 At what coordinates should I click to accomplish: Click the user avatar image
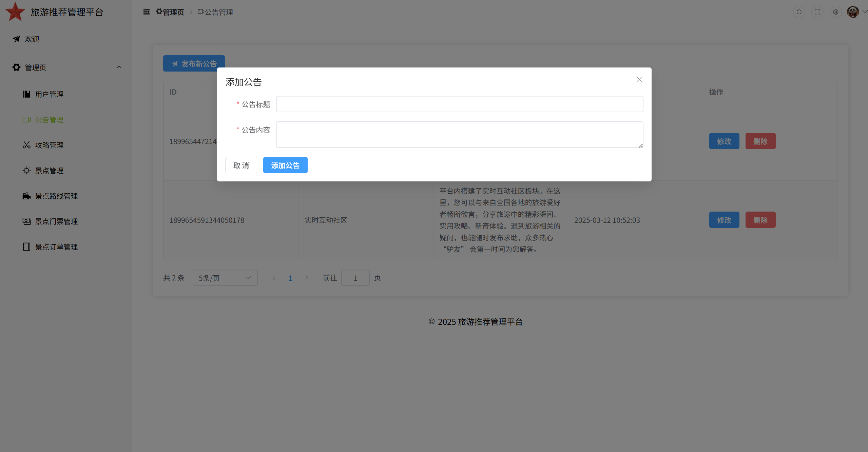pyautogui.click(x=853, y=12)
